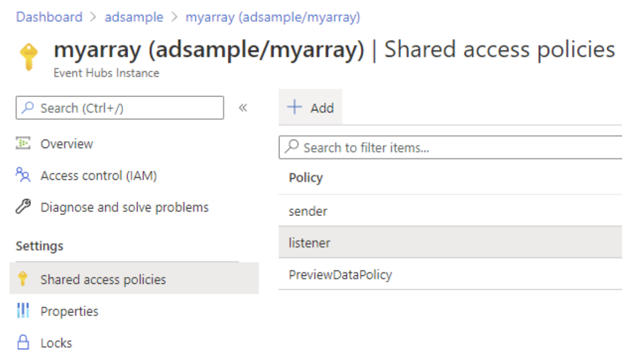Click the Properties bars icon
Image resolution: width=628 pixels, height=364 pixels.
[23, 311]
